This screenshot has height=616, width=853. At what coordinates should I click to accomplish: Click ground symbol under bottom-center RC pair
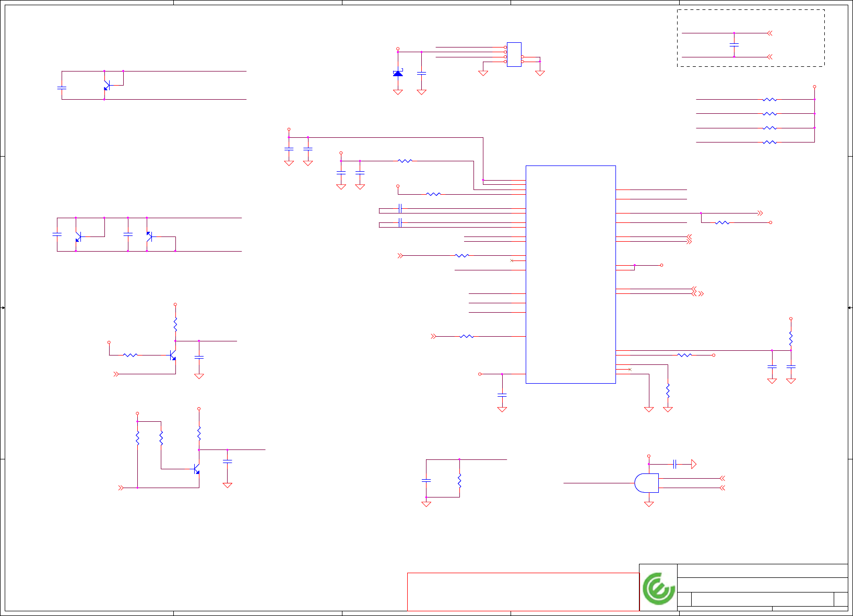click(x=426, y=504)
